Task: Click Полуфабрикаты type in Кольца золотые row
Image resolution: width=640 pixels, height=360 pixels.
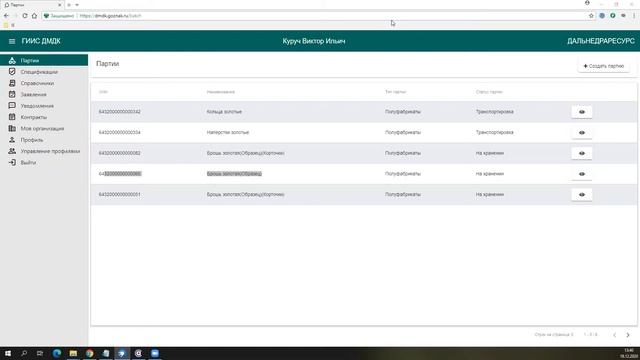Action: 402,112
